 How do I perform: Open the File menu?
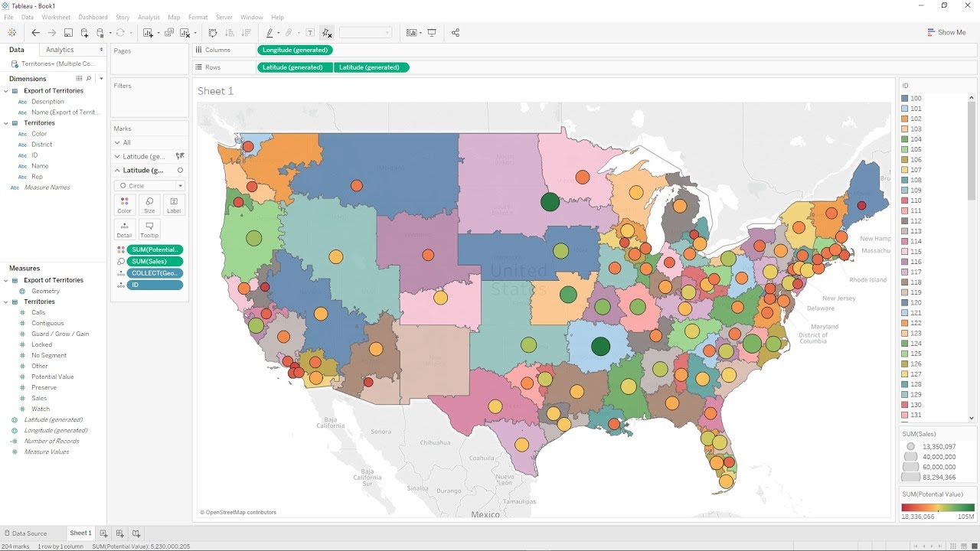8,17
